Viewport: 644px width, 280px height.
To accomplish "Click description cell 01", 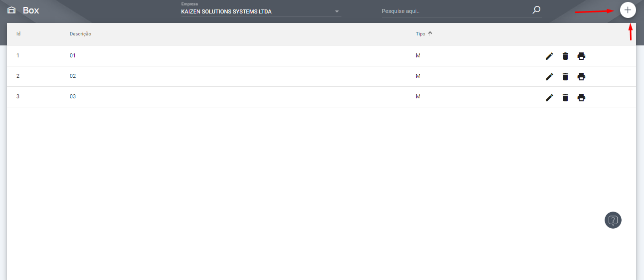I will 73,55.
